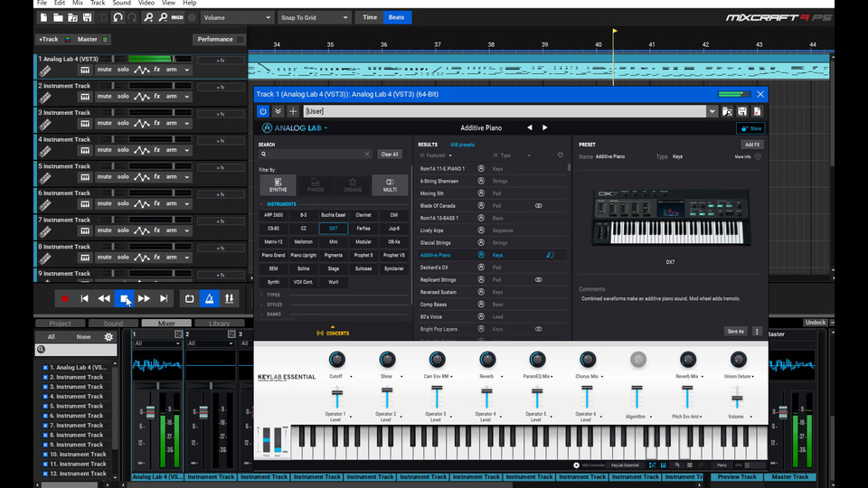Stop playback with the stop button
The height and width of the screenshot is (488, 868).
(x=124, y=299)
